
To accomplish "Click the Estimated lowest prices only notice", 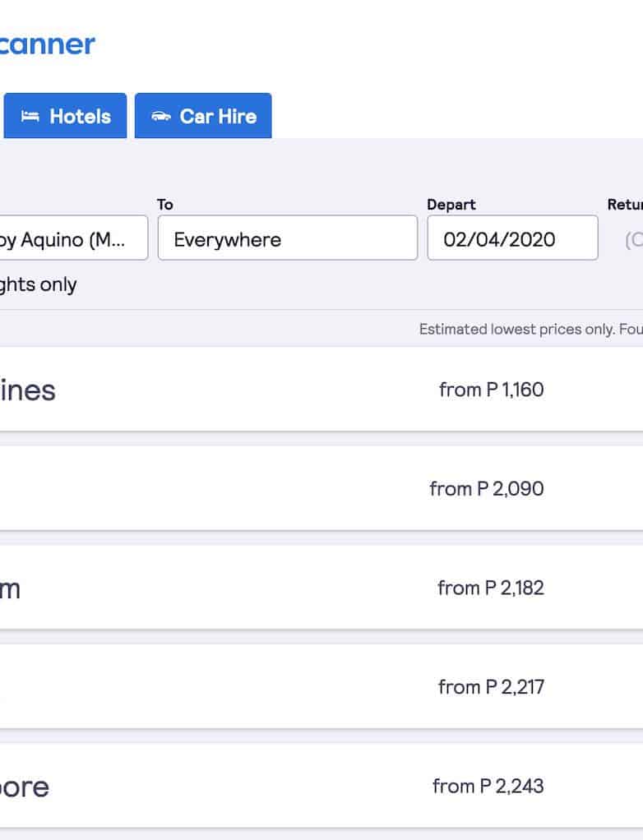I will pos(530,329).
